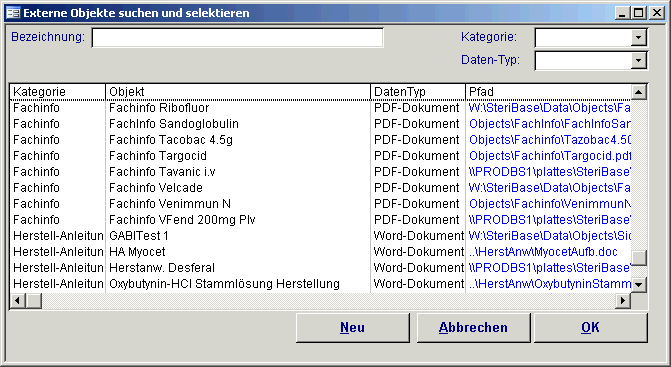Click the Neu button

[x=353, y=328]
